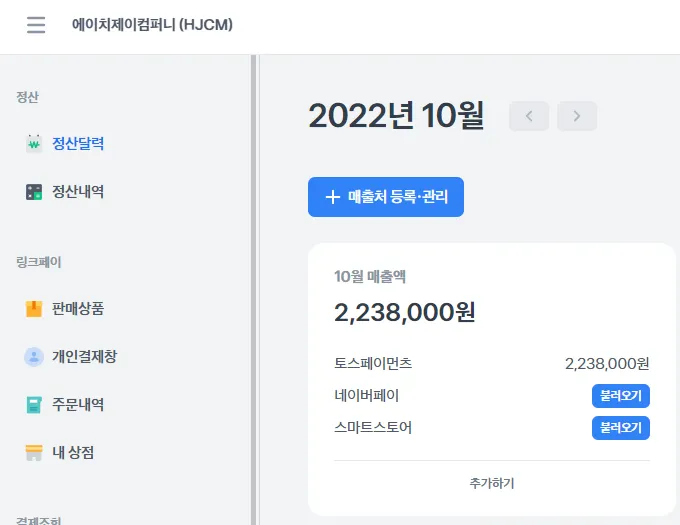
Task: Click the 매출처 등록·관리 button
Action: pos(386,197)
